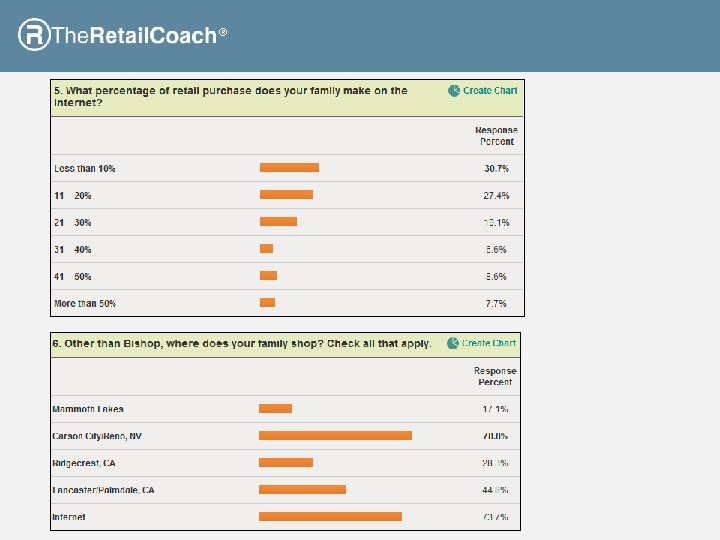This screenshot has width=720, height=540.
Task: Click the small orange bar for 31-40%
Action: pyautogui.click(x=266, y=249)
